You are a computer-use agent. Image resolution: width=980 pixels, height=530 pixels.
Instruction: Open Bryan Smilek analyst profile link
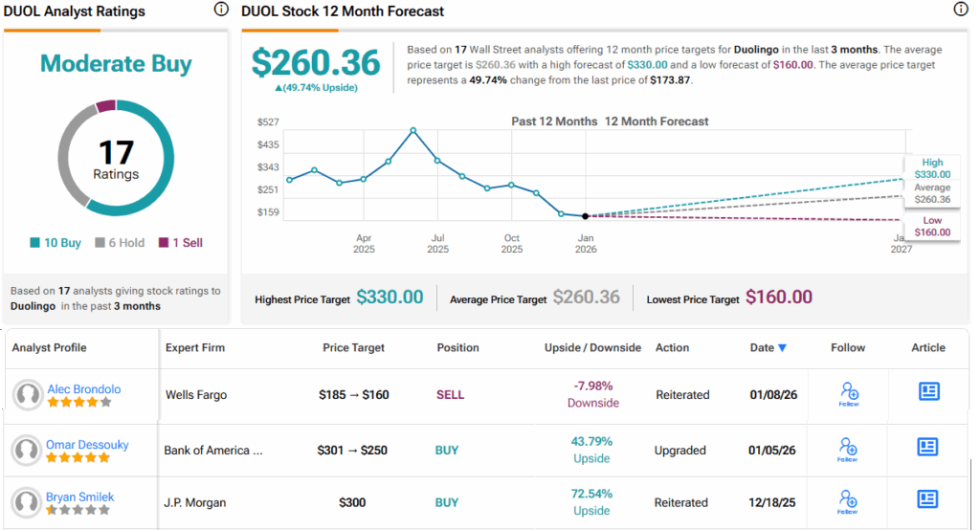point(81,497)
